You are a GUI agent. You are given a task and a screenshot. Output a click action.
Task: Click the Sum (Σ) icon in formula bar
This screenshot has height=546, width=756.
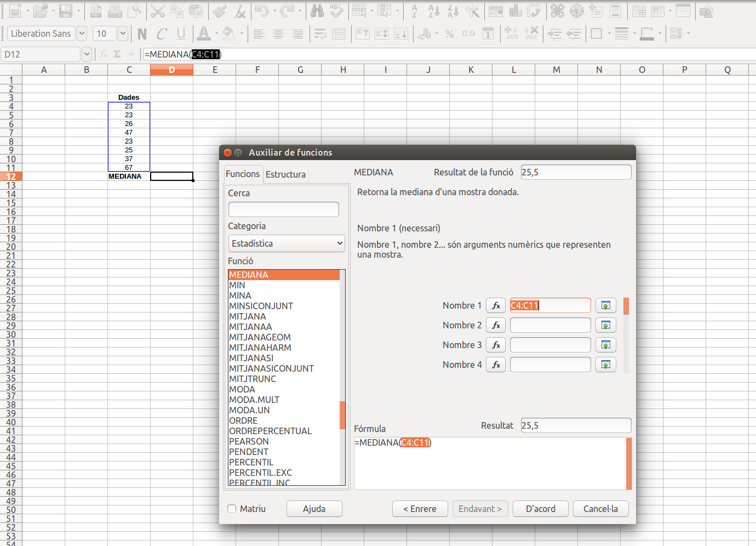pos(117,54)
